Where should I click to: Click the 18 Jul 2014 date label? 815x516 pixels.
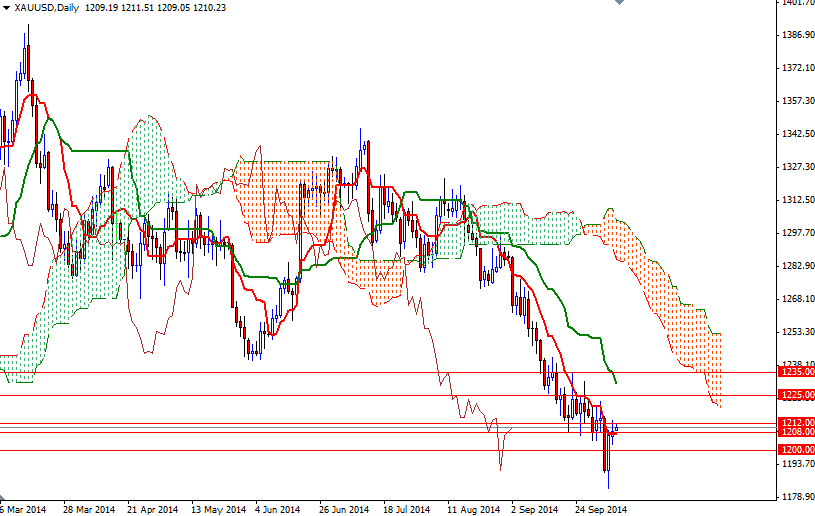(x=406, y=509)
